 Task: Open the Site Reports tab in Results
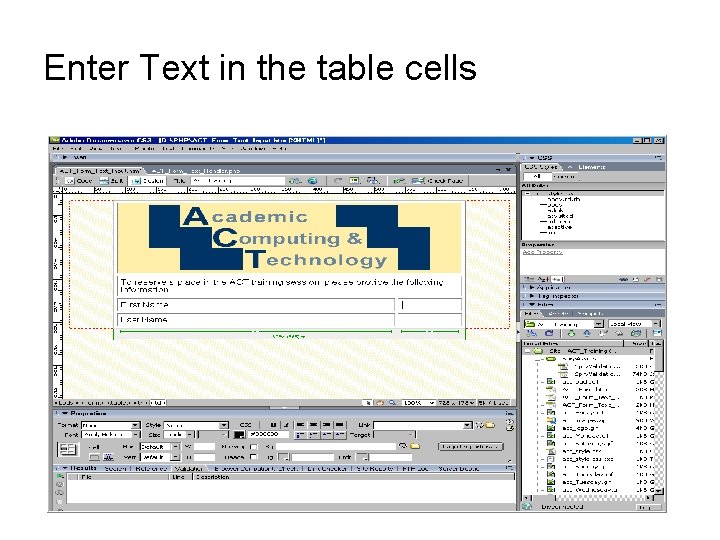[x=375, y=469]
